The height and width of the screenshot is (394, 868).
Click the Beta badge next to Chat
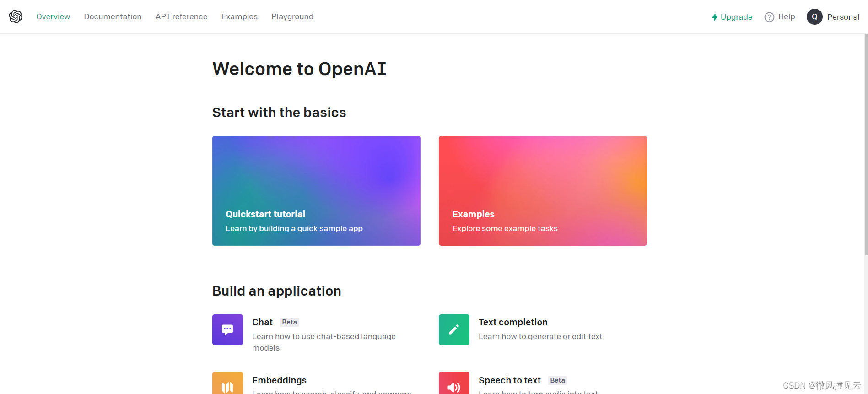(289, 322)
